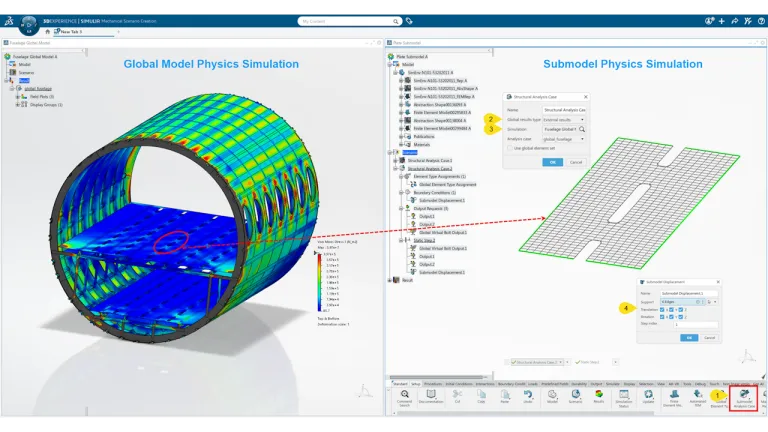
Task: Expand Display Groups node in left tree
Action: (x=18, y=104)
